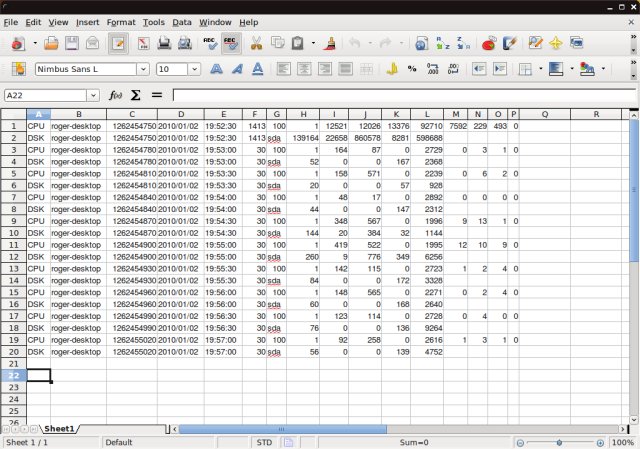This screenshot has width=640, height=449.
Task: Open the New document dropdown arrow
Action: 35,43
